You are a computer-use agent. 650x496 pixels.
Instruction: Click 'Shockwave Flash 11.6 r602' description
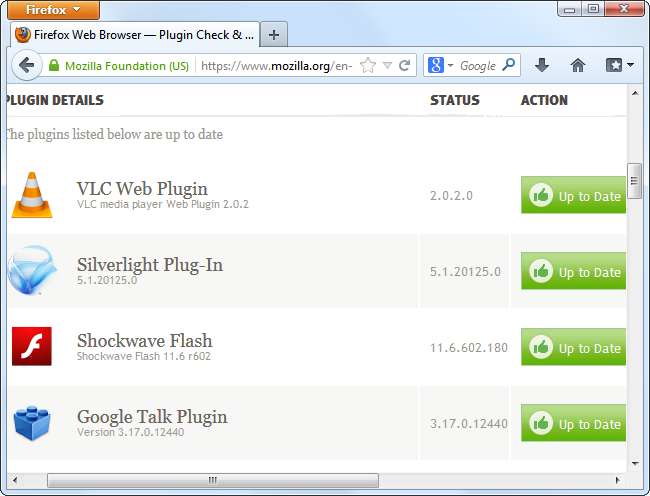pyautogui.click(x=143, y=356)
